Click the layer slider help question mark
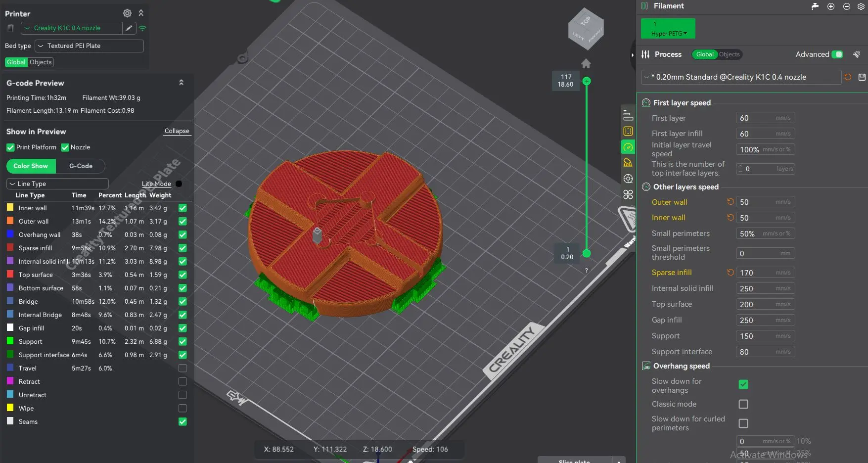 pos(587,271)
